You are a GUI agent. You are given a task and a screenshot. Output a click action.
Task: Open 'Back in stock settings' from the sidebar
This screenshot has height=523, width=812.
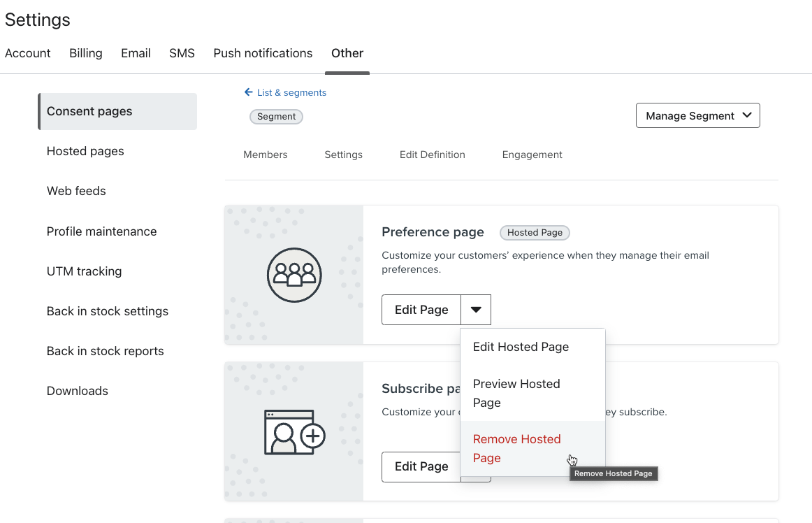(107, 311)
